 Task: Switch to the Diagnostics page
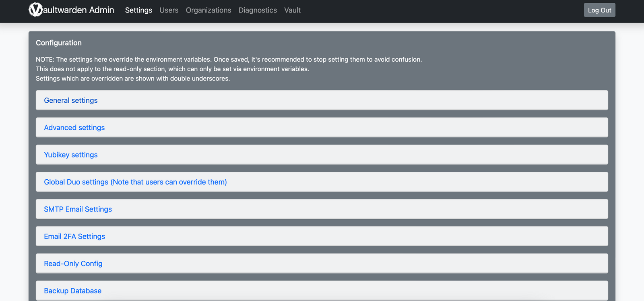pos(258,10)
